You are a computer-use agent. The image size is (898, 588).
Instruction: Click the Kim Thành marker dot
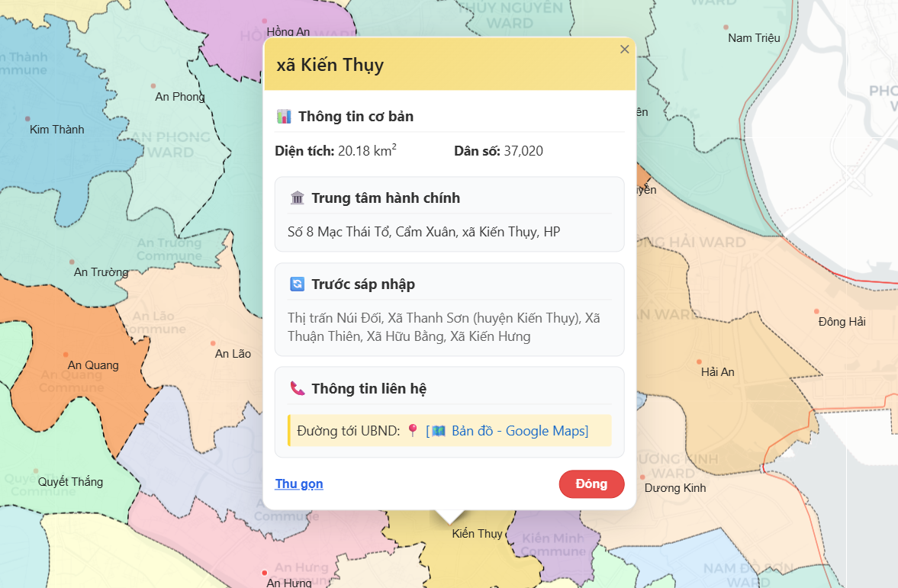point(28,119)
